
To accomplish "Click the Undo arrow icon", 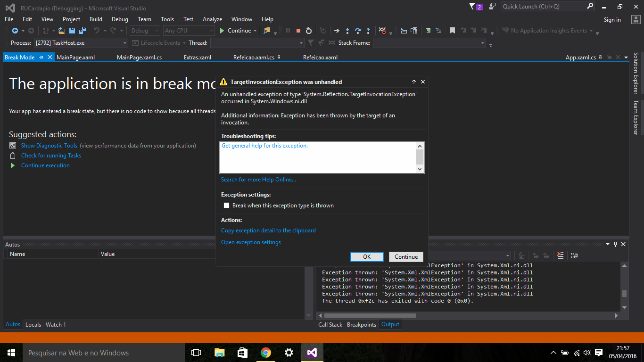I will coord(97,31).
